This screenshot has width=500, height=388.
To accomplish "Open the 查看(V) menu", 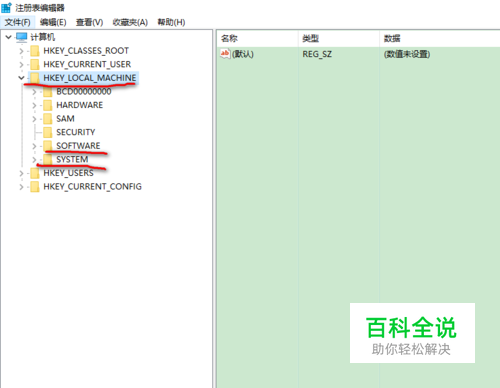I will 89,22.
